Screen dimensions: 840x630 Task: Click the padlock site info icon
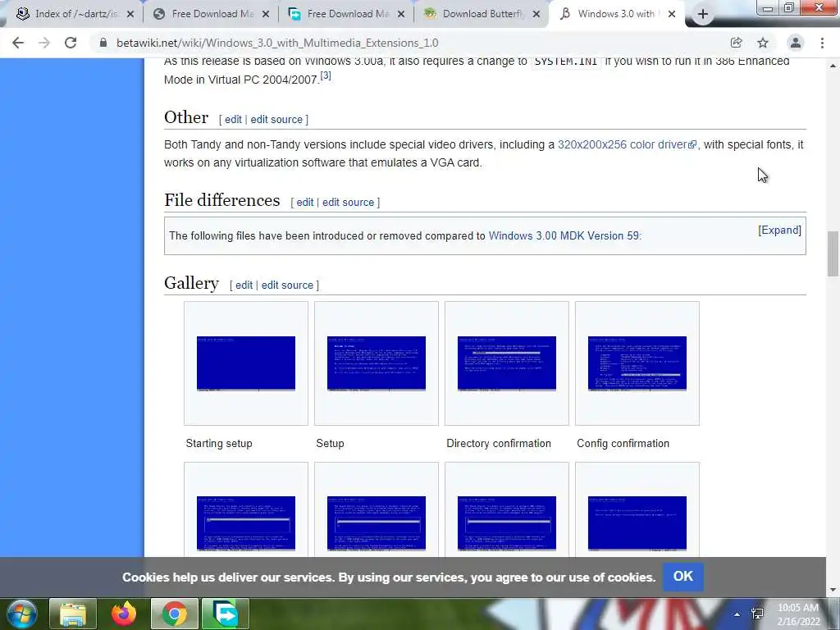click(x=103, y=43)
